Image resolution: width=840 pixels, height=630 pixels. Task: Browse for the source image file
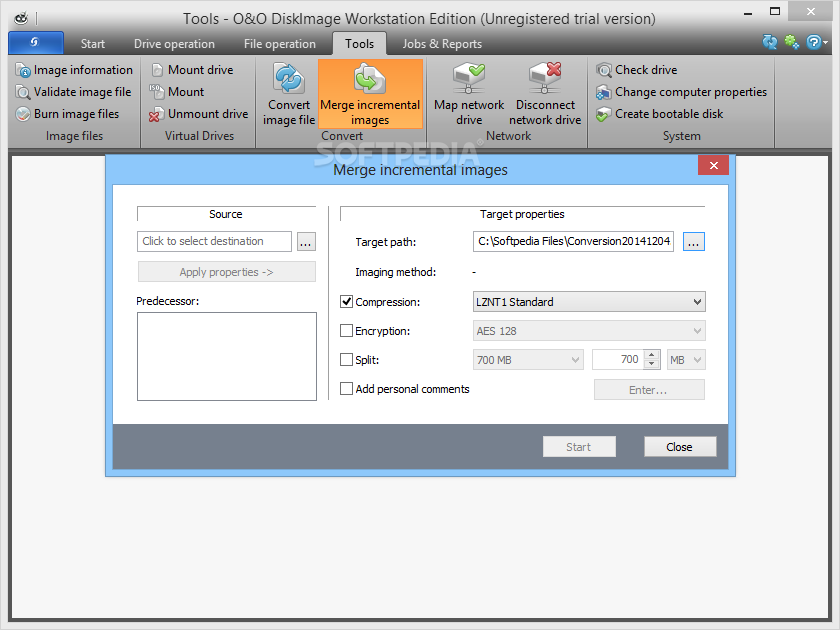[x=305, y=242]
